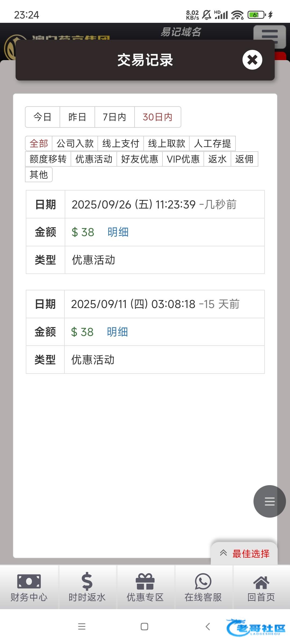Contact 在线客服 support
The width and height of the screenshot is (290, 644).
coord(203,587)
